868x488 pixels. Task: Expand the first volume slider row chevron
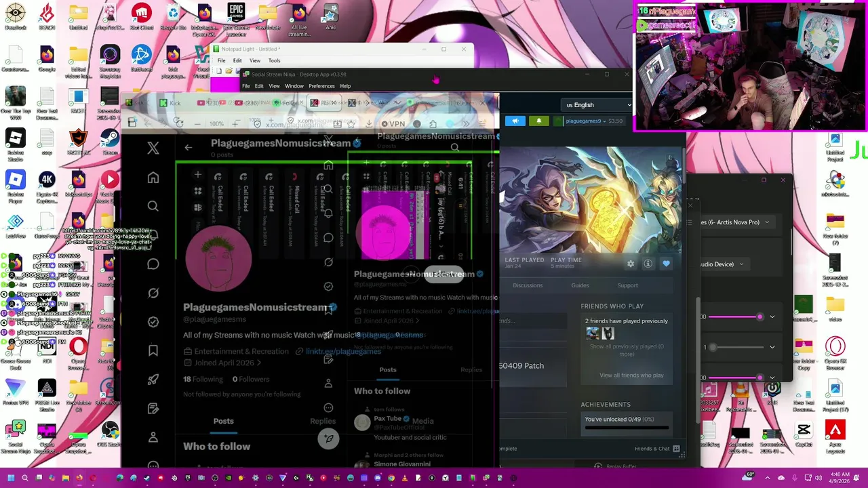point(772,317)
